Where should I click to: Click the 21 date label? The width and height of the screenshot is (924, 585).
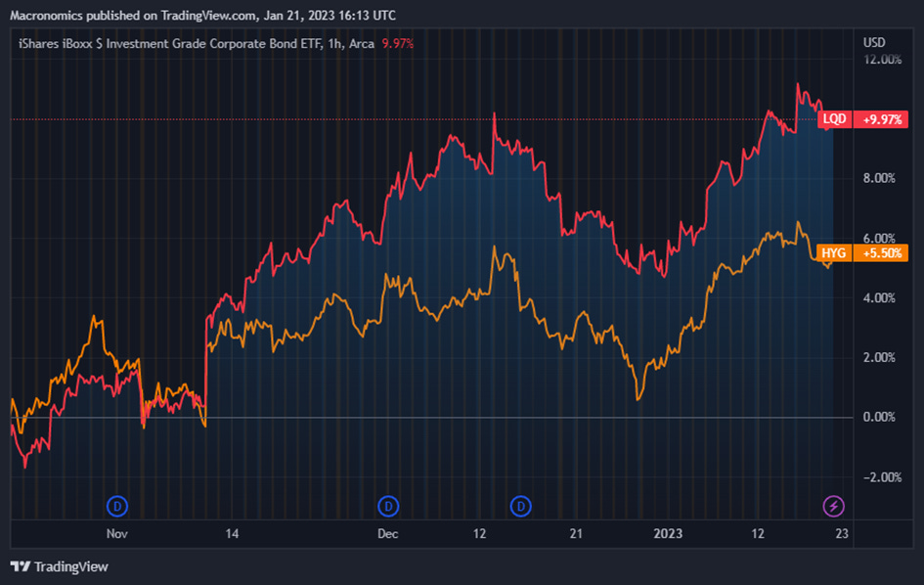pos(576,534)
